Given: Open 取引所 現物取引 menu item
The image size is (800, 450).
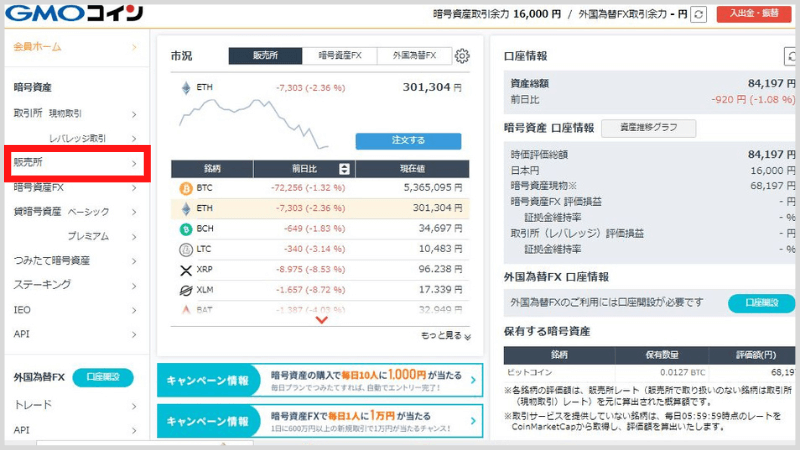Looking at the screenshot, I should 77,113.
